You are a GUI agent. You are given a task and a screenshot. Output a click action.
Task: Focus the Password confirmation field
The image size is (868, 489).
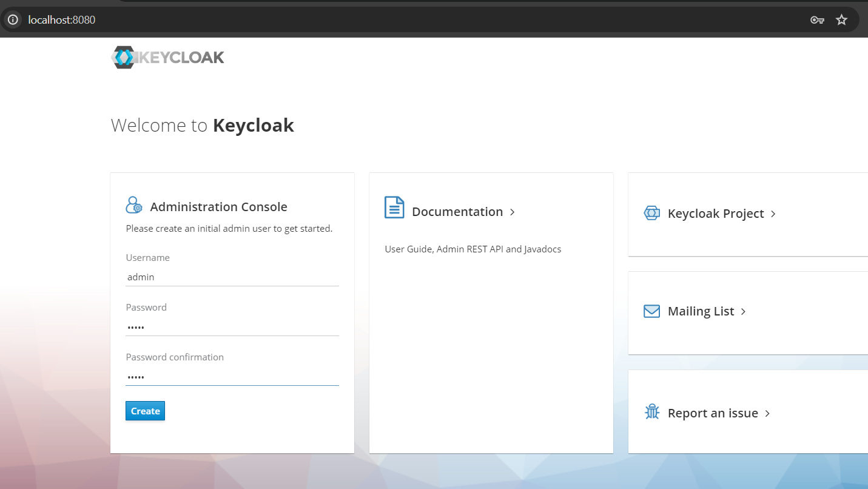pyautogui.click(x=232, y=377)
